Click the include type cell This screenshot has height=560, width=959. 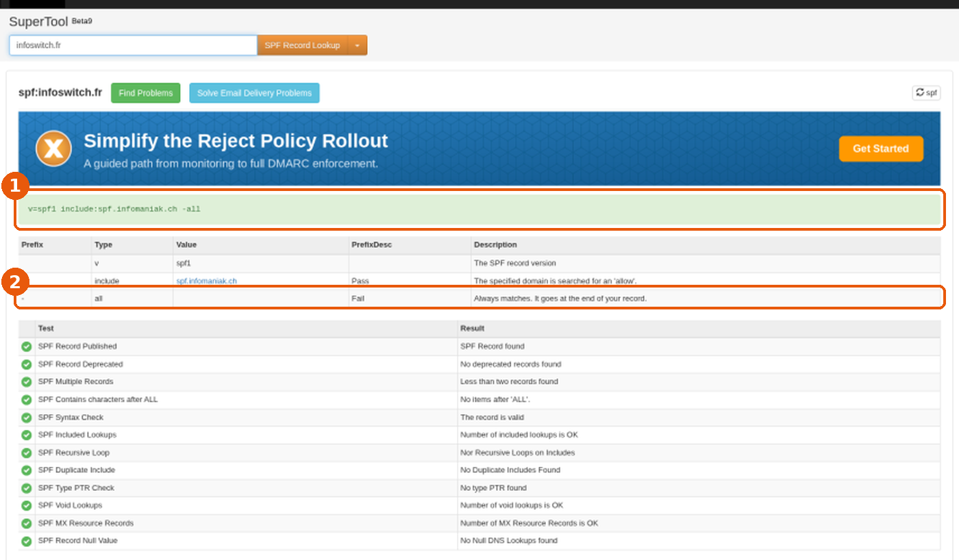coord(132,281)
